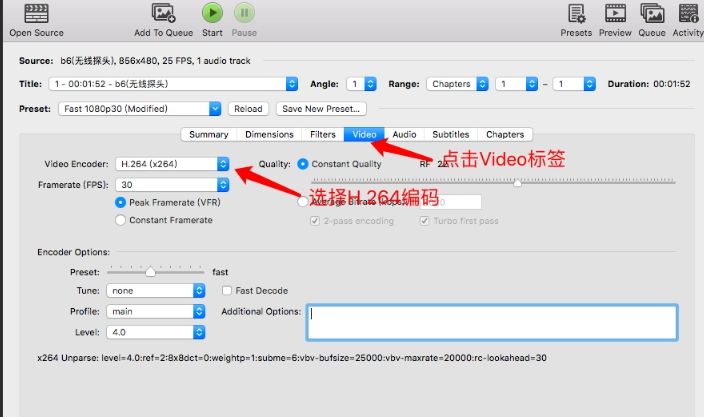Select Constant Quality radio button

point(303,164)
